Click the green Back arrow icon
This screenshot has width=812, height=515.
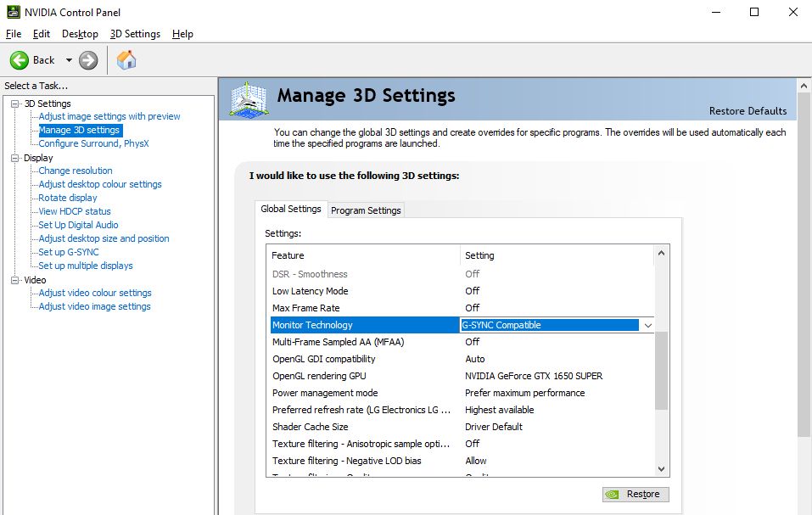pyautogui.click(x=20, y=60)
